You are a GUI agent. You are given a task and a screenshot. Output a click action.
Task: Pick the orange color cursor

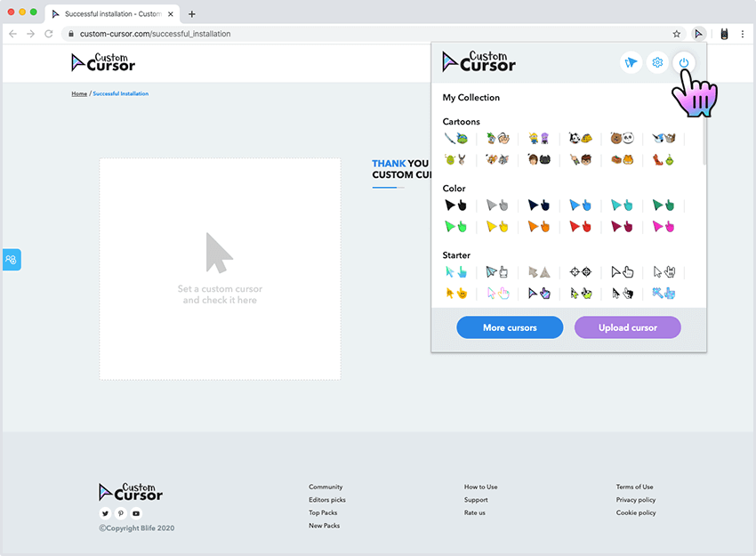539,227
